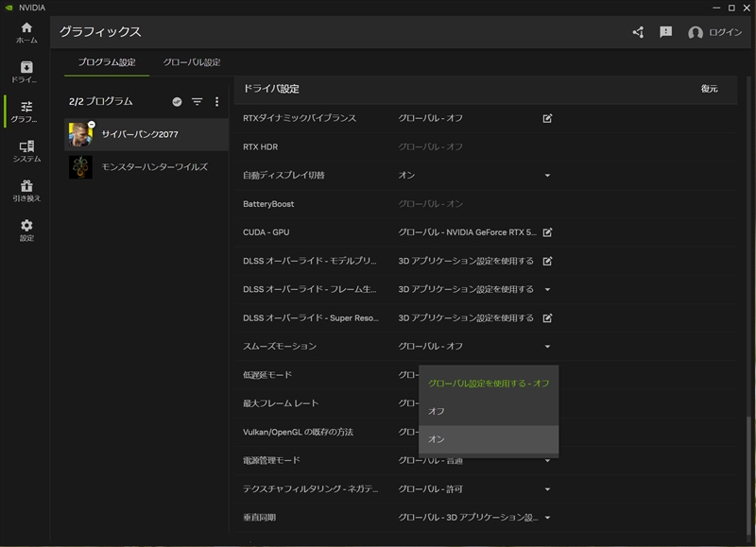Viewport: 756px width, 547px height.
Task: Click グローバル - NVIDIA GeForce RTX value
Action: tap(467, 232)
